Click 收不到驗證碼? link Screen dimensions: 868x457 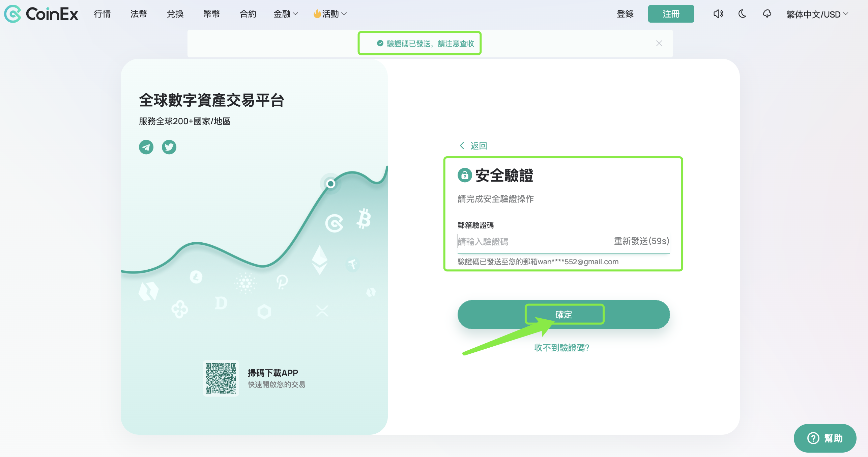562,348
